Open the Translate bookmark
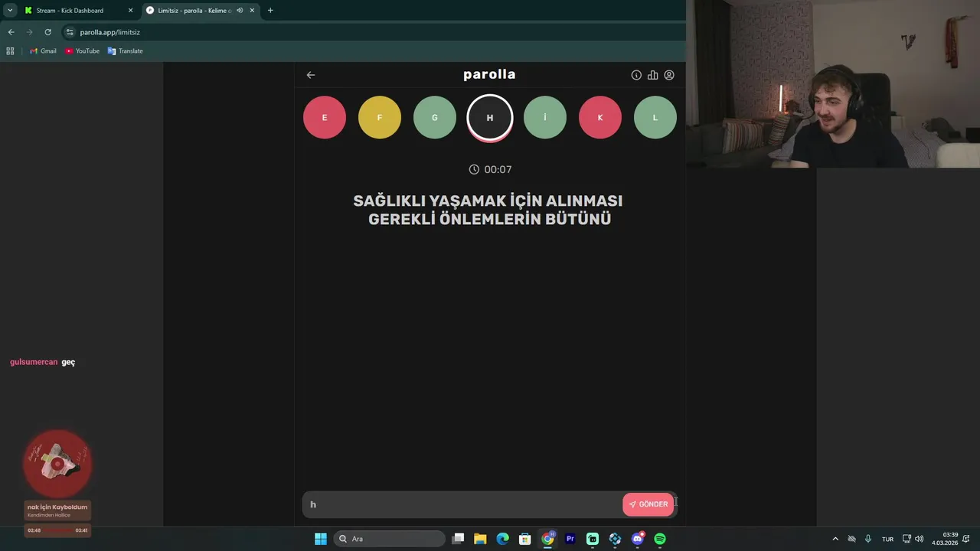The height and width of the screenshot is (551, 980). click(x=125, y=51)
